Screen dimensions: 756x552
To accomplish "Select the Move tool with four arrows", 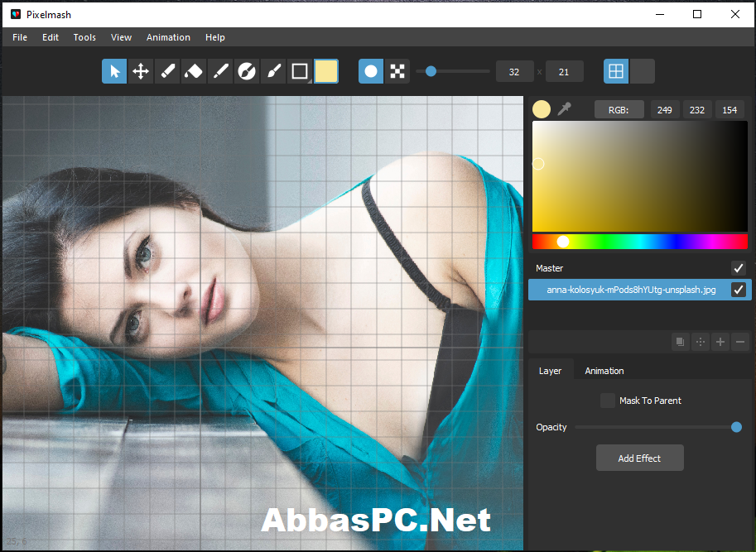I will tap(141, 71).
